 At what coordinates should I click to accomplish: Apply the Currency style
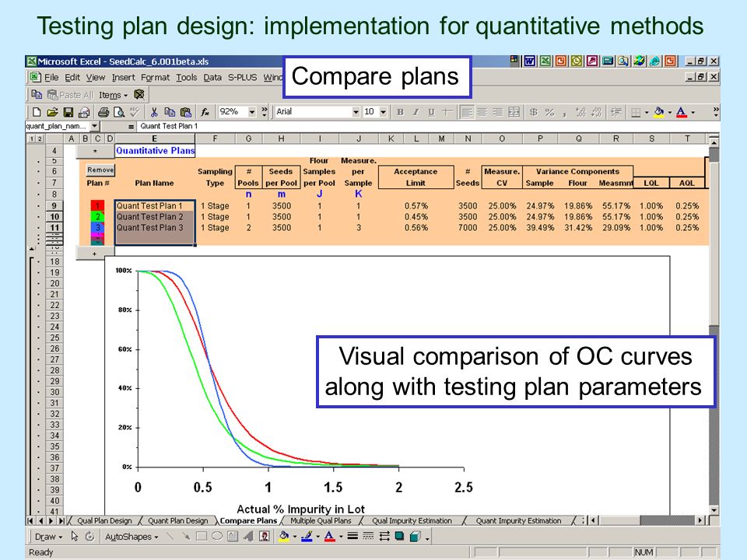[534, 112]
